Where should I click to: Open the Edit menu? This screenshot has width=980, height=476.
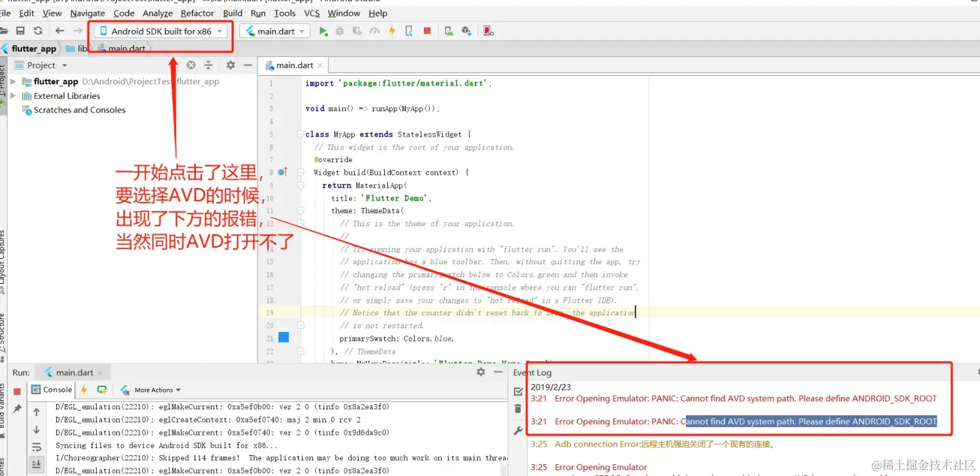click(27, 13)
